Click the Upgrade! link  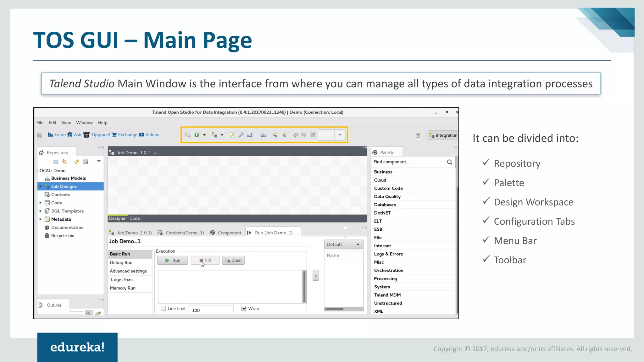[101, 135]
